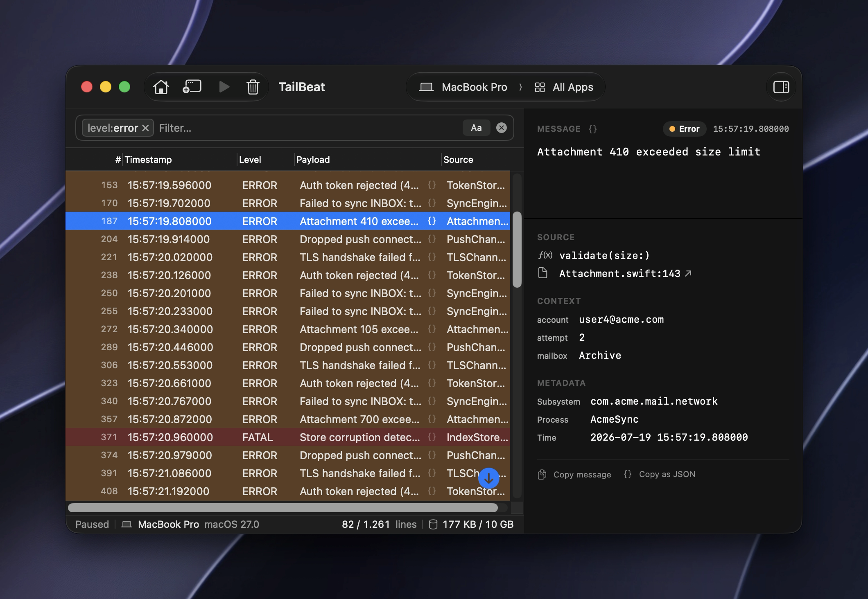Open JSON braces icon on row 323
This screenshot has height=599, width=868.
pyautogui.click(x=432, y=383)
